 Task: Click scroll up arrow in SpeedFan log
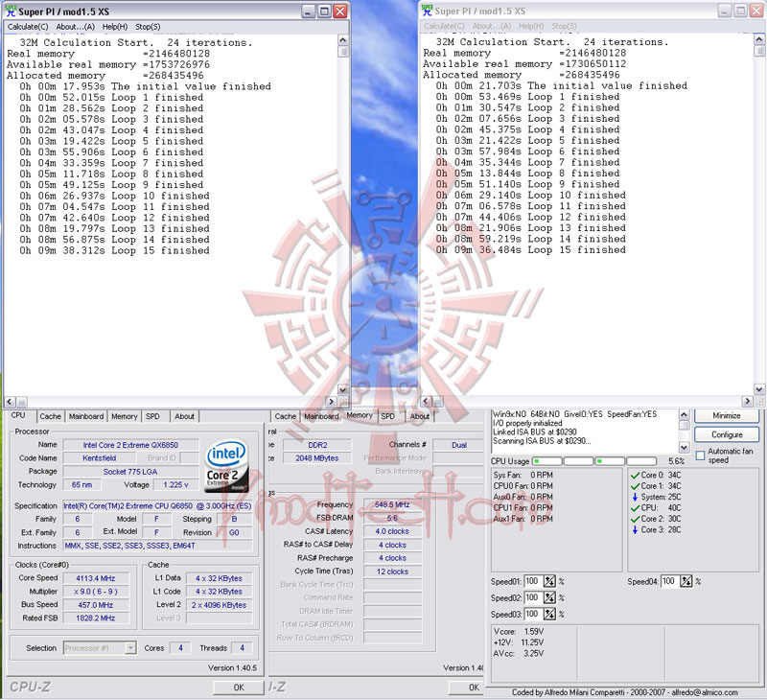(684, 415)
